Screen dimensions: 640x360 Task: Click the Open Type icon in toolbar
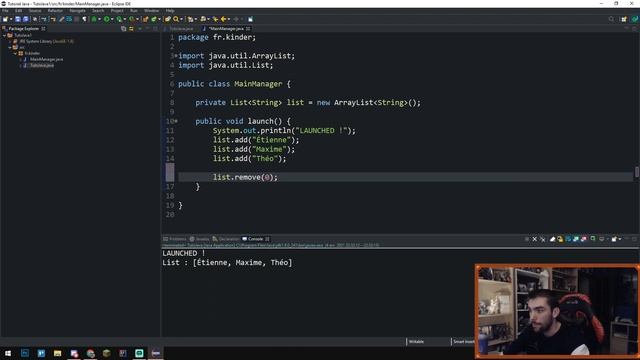pyautogui.click(x=168, y=19)
